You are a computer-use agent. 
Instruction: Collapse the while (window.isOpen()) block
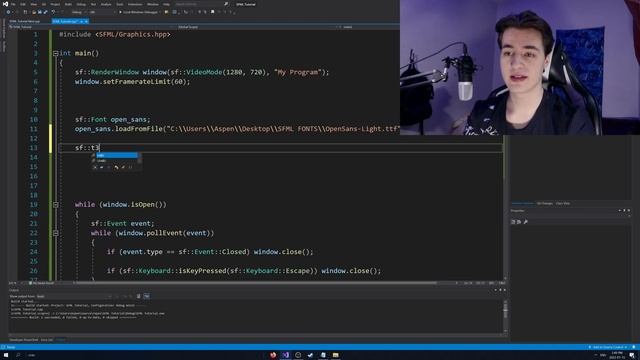[x=56, y=205]
